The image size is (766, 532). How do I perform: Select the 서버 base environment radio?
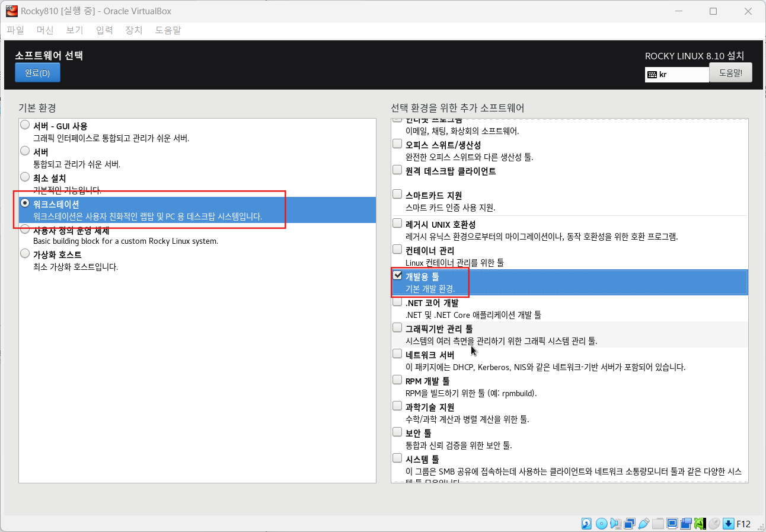(25, 151)
